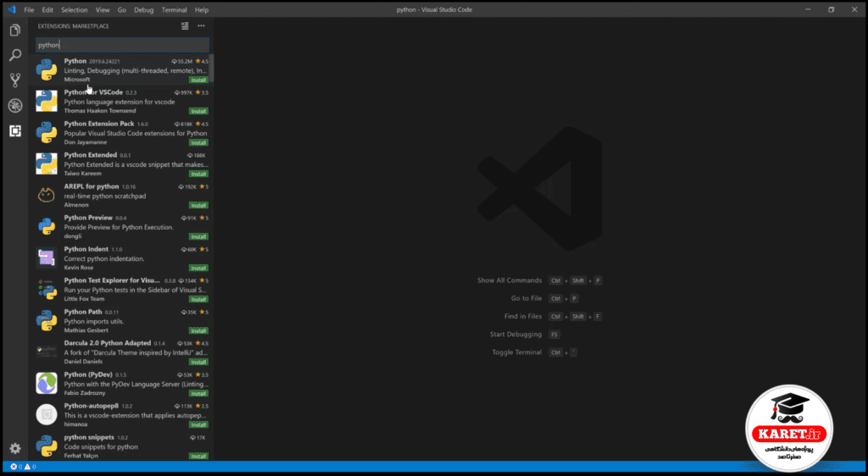Click the Python (PyDev) extension icon
Image resolution: width=868 pixels, height=476 pixels.
coord(47,383)
